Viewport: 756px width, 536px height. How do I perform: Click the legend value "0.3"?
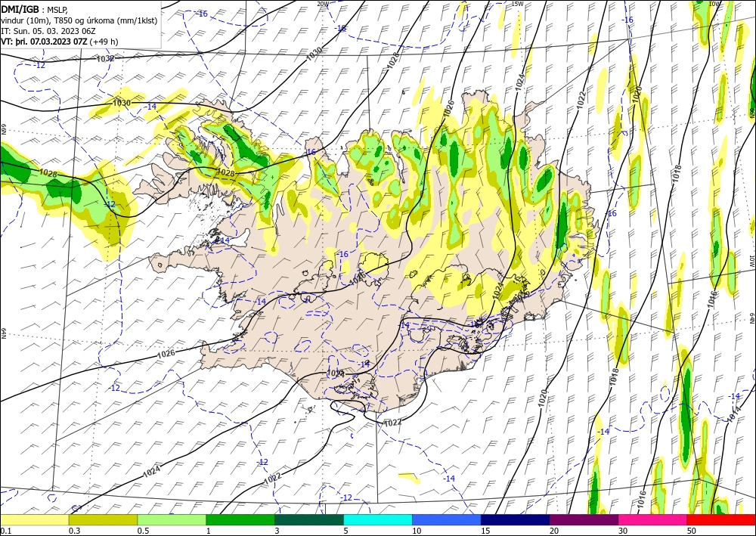coord(74,531)
